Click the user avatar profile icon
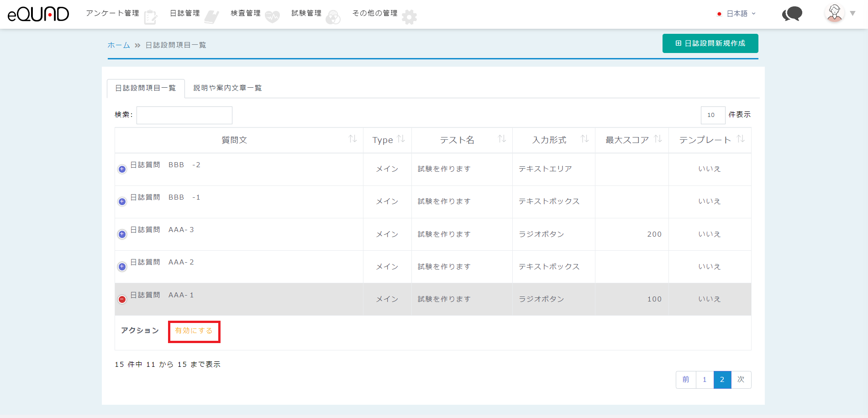Viewport: 868px width, 418px height. click(835, 13)
